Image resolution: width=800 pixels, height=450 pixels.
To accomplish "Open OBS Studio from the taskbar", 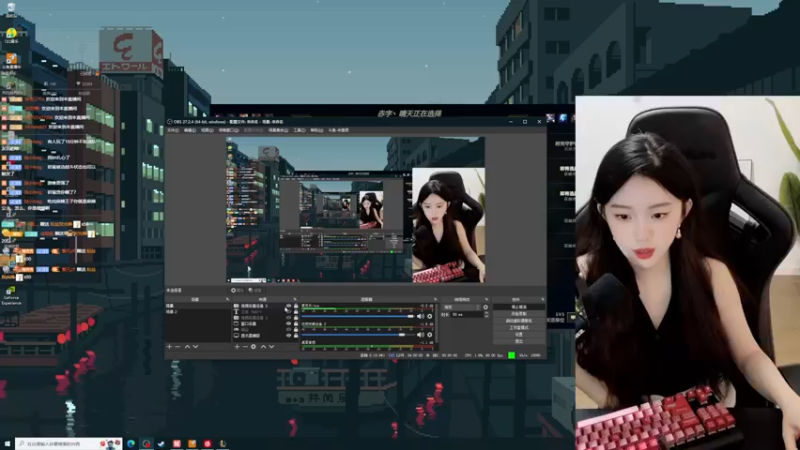I will [x=146, y=444].
